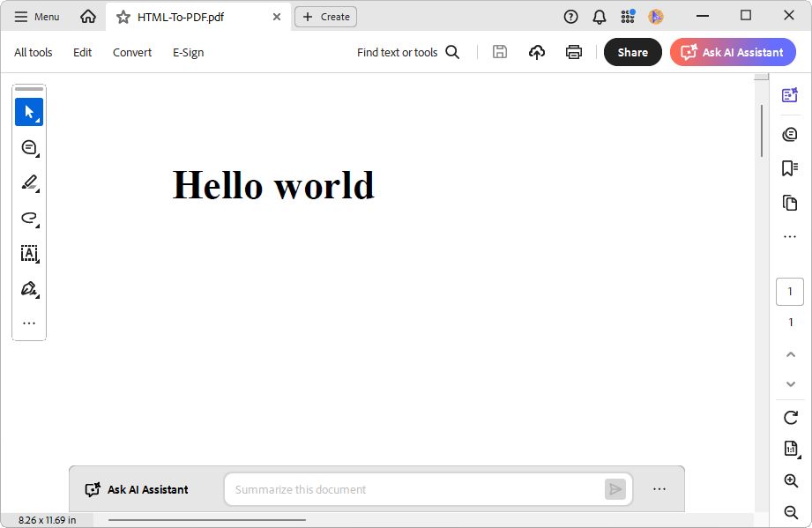Open the Menu in the top bar
Viewport: 812px width, 528px height.
coord(36,16)
